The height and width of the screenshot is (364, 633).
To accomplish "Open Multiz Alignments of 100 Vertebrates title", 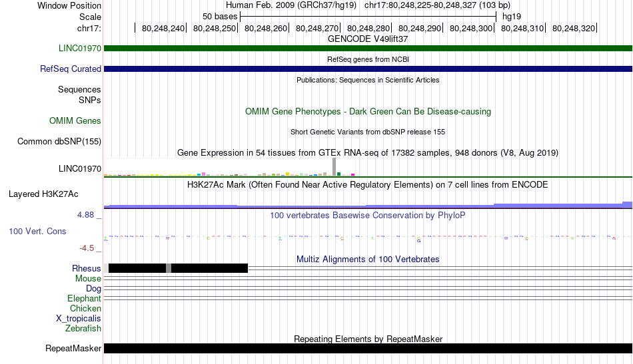I will [368, 260].
